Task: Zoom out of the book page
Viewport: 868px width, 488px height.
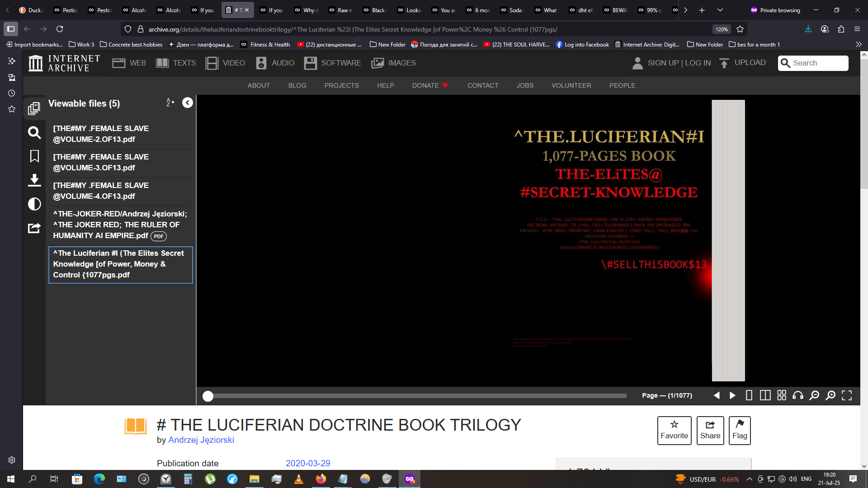Action: point(814,395)
